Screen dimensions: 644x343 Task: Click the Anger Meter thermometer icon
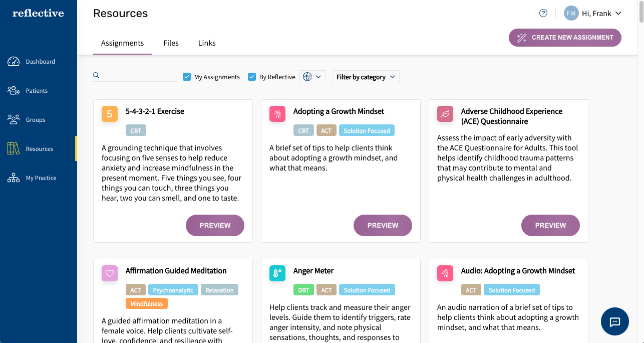tap(277, 274)
